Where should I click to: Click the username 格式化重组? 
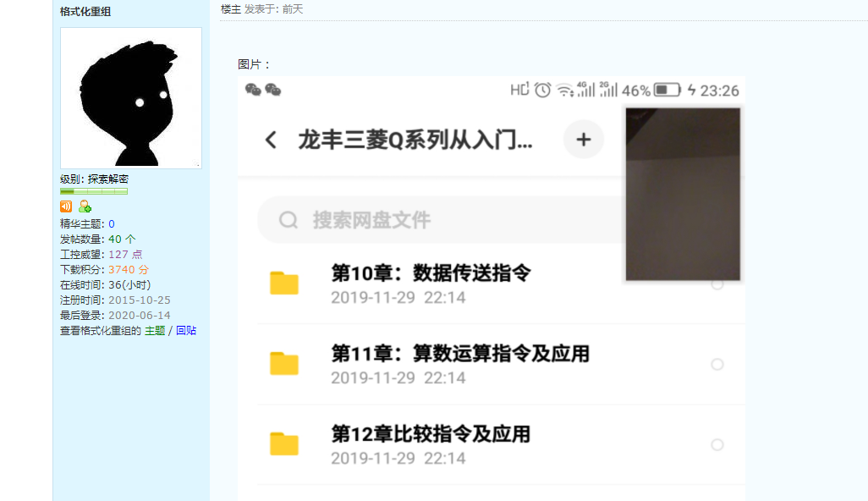point(85,12)
